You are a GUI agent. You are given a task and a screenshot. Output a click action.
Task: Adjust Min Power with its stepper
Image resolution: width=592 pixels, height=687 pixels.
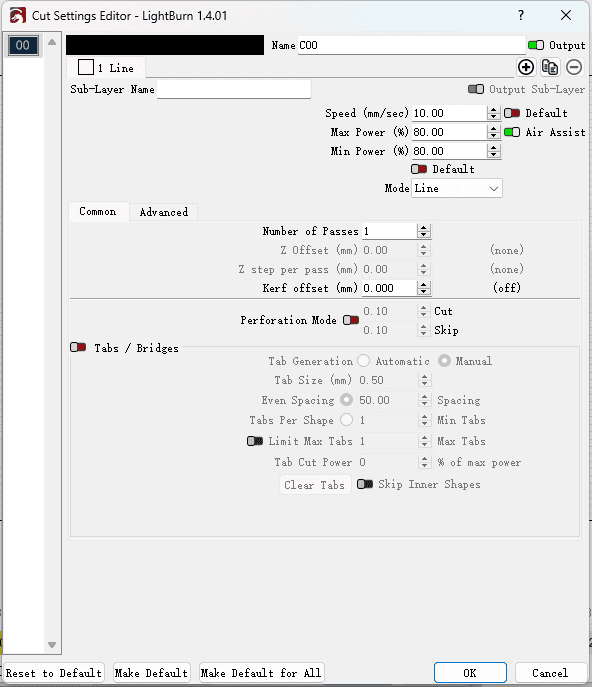pyautogui.click(x=494, y=151)
